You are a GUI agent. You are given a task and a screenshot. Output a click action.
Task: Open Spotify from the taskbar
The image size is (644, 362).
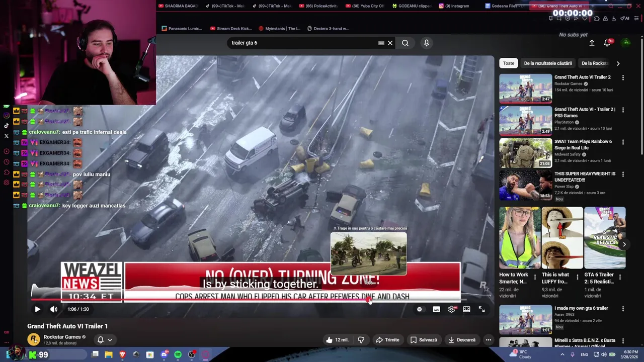pos(178,355)
